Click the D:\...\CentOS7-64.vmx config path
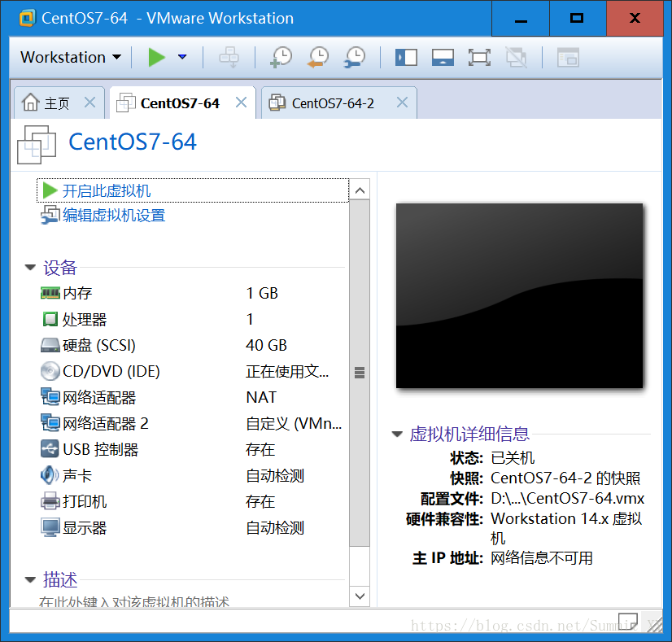Image resolution: width=672 pixels, height=642 pixels. (x=567, y=498)
